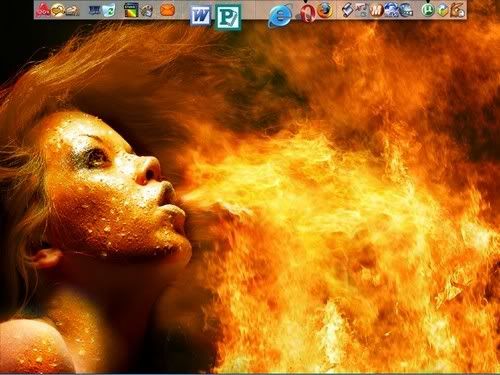This screenshot has width=500, height=375.
Task: Open the red Adobe Acrobat dock icon
Action: pyautogui.click(x=43, y=10)
